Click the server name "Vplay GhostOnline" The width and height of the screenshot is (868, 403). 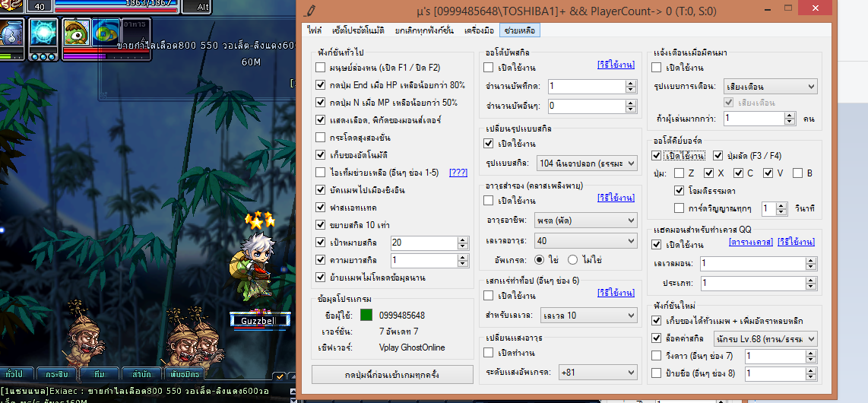point(413,347)
